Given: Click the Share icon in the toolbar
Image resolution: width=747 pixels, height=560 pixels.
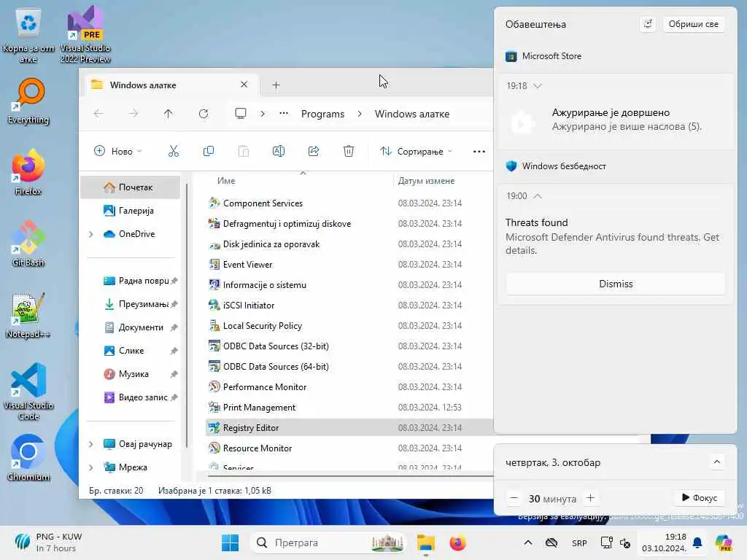Looking at the screenshot, I should [314, 152].
